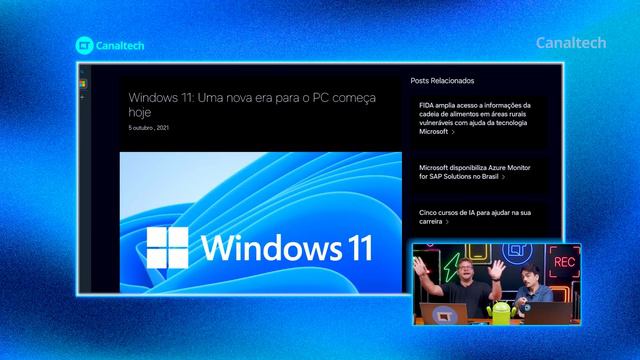Viewport: 640px width, 360px height.
Task: Click the article title 'Windows 11: Uma nova era'
Action: pyautogui.click(x=252, y=105)
